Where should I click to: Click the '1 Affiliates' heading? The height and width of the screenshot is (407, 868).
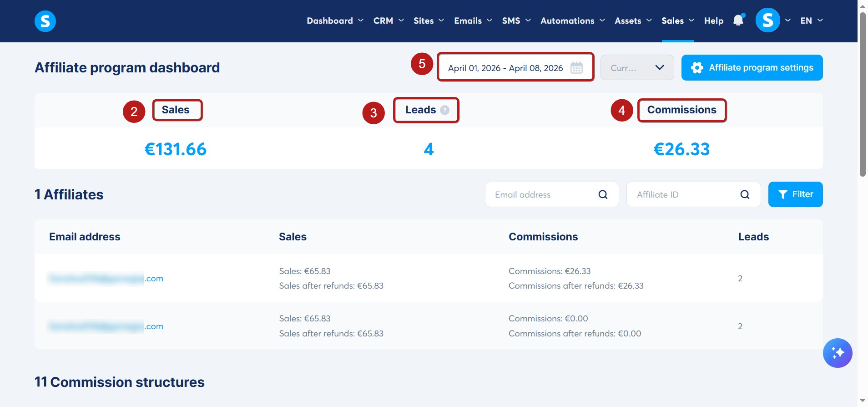[x=69, y=194]
